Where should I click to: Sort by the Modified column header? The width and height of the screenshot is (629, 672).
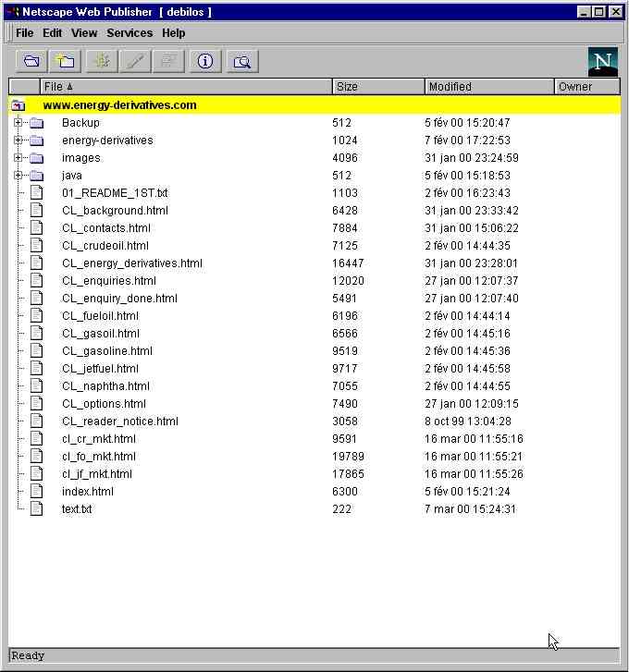(x=489, y=87)
